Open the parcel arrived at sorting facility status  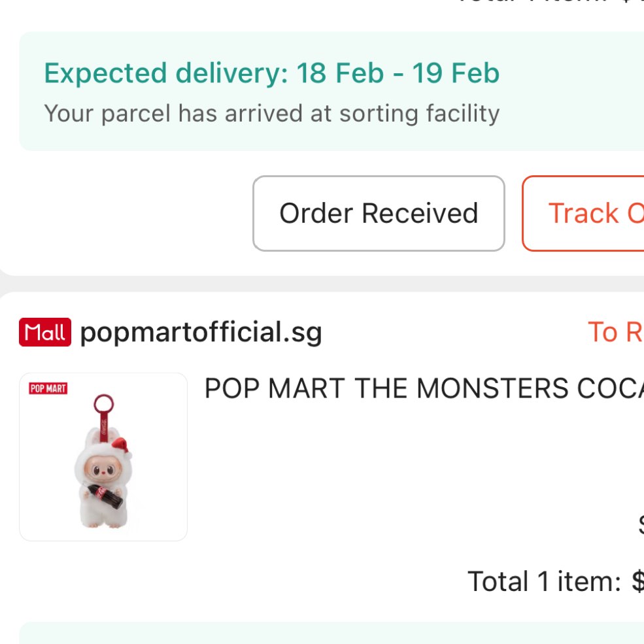[x=271, y=114]
